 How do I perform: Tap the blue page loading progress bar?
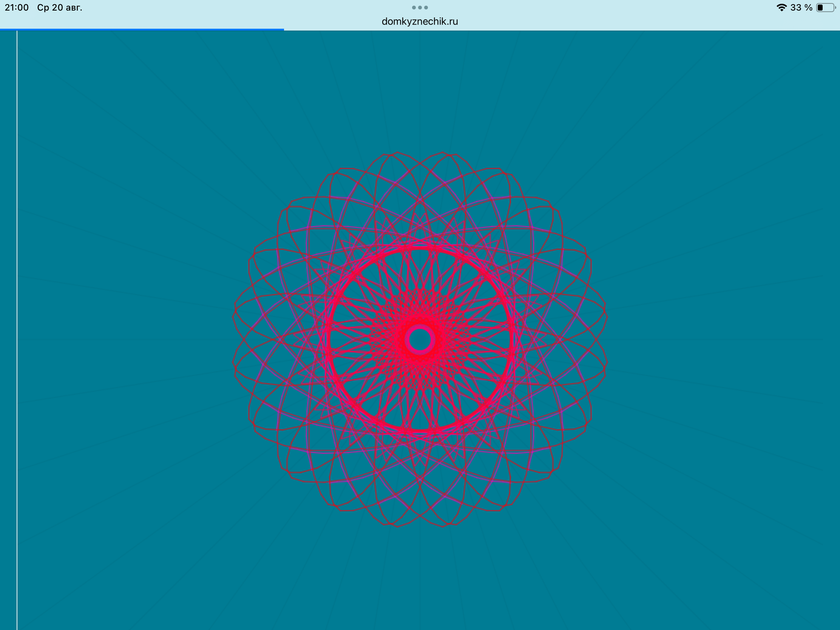142,29
